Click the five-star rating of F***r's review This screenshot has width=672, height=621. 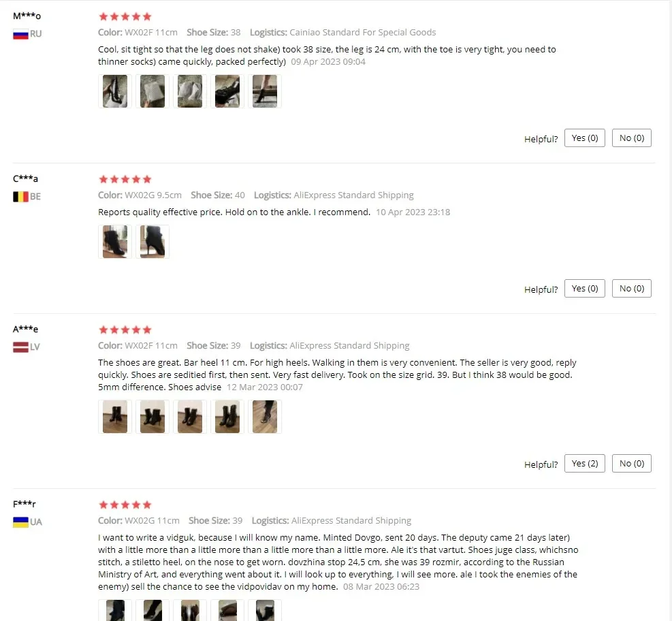[125, 505]
